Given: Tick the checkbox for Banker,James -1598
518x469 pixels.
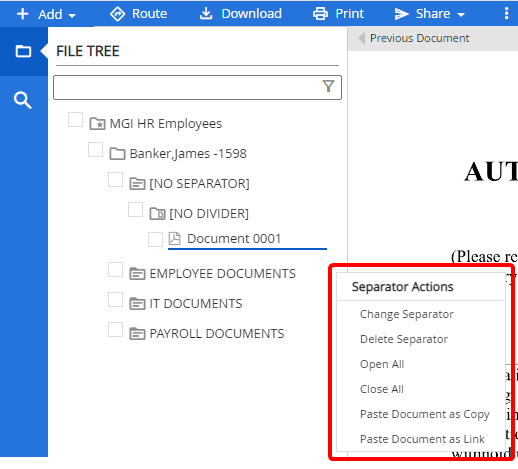Looking at the screenshot, I should (95, 149).
